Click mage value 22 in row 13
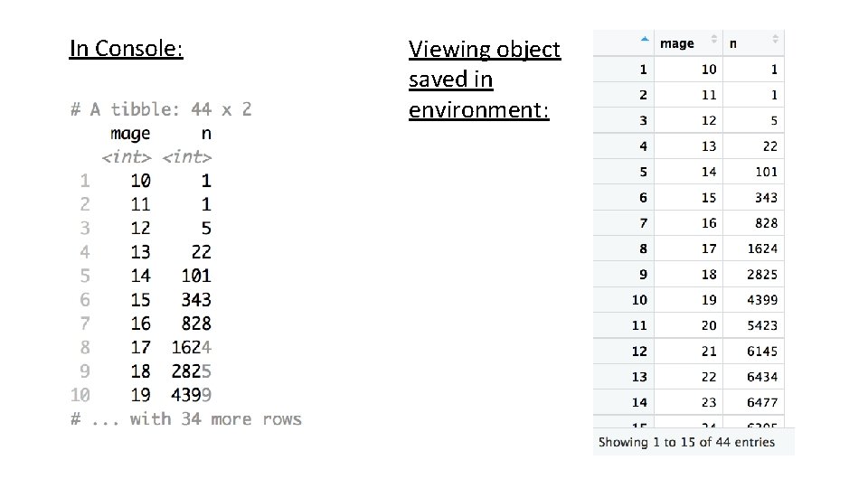Image resolution: width=868 pixels, height=488 pixels. pyautogui.click(x=709, y=377)
